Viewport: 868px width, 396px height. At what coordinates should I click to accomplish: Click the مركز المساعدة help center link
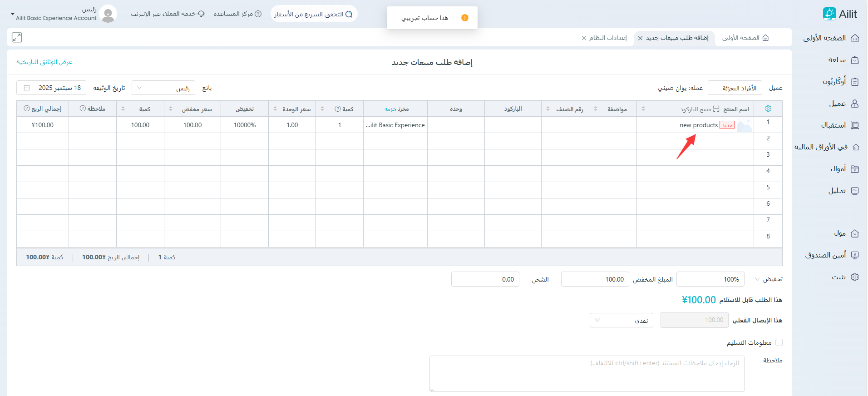coord(237,14)
